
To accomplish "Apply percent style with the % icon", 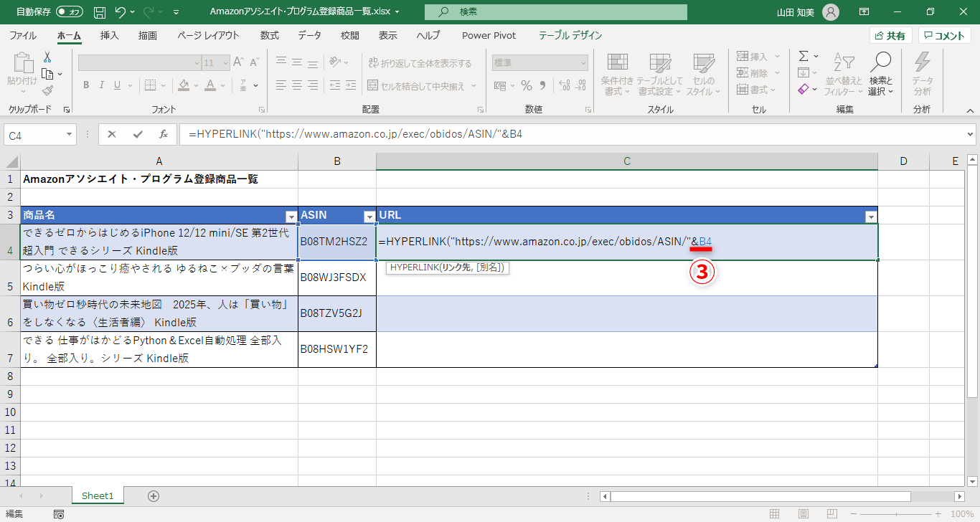I will [527, 86].
